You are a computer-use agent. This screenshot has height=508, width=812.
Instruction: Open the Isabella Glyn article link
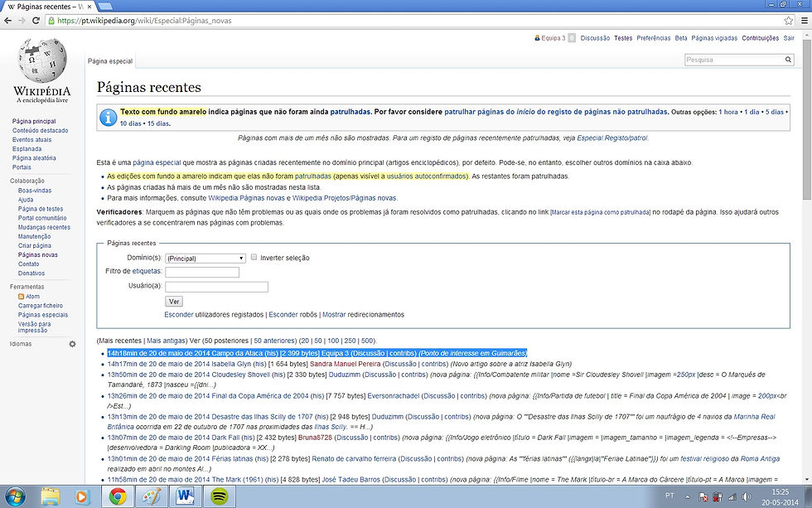[x=231, y=364]
